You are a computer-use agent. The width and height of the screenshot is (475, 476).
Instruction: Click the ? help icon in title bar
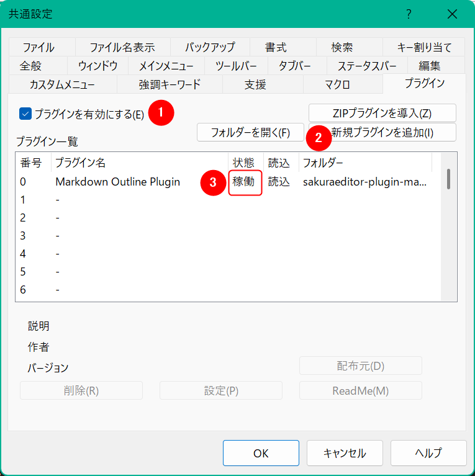(x=409, y=14)
